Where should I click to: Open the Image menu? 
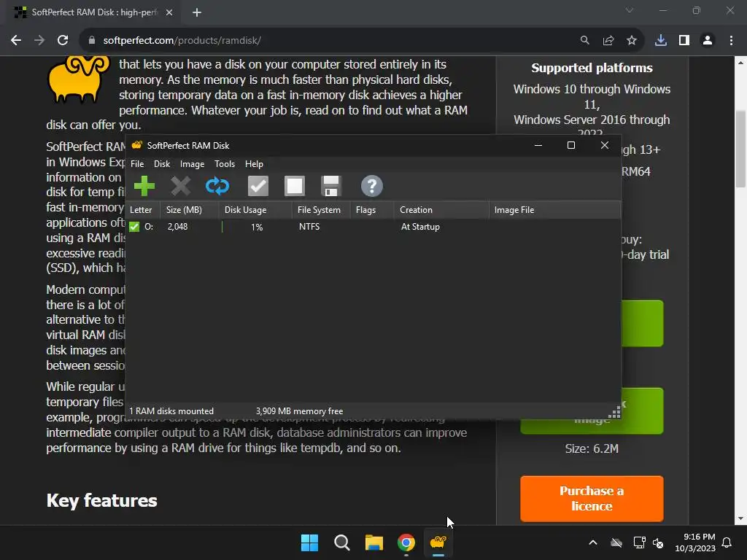point(192,164)
